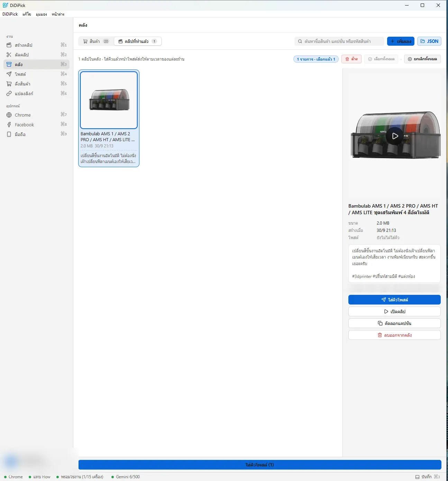The image size is (448, 481).
Task: Click the hashtag line '#3dprinter' in caption
Action: [x=384, y=276]
